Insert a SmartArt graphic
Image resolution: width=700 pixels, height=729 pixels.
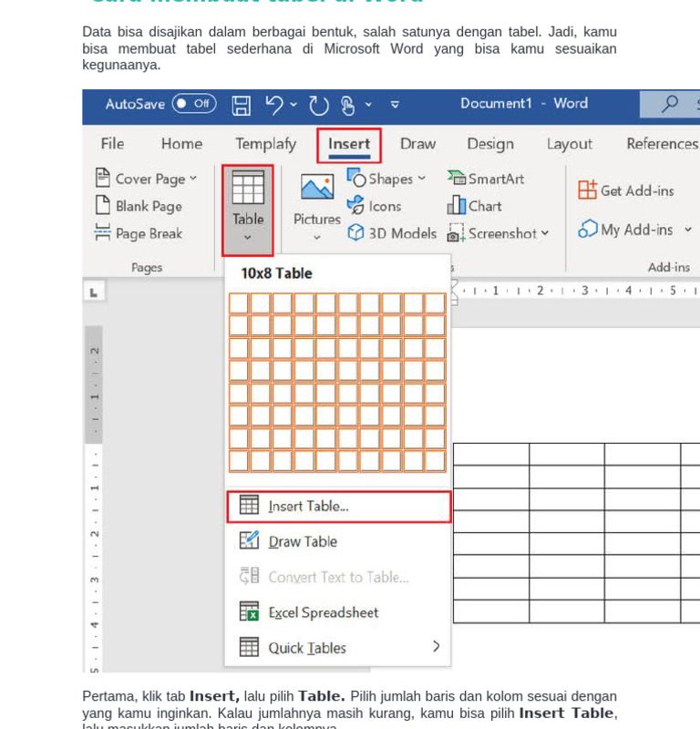(x=486, y=179)
